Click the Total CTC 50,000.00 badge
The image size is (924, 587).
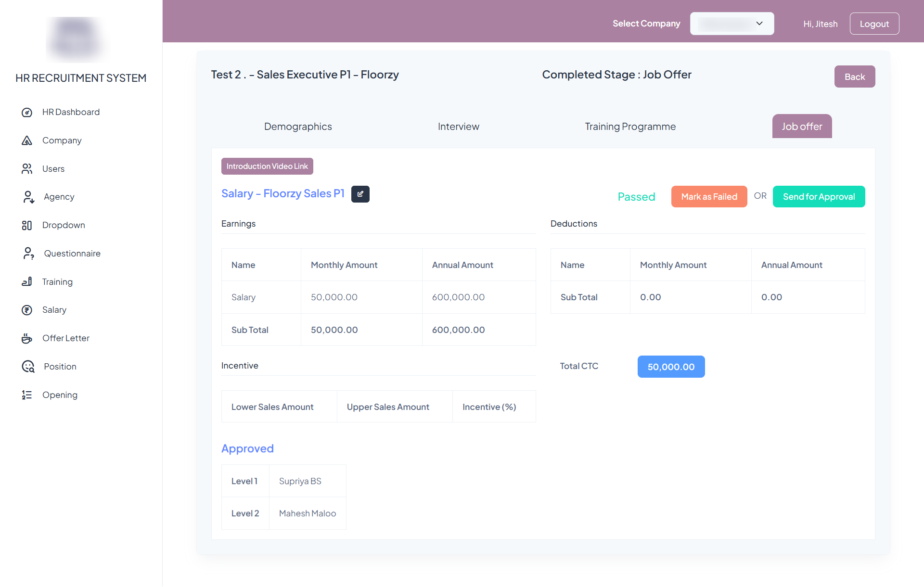pos(671,367)
